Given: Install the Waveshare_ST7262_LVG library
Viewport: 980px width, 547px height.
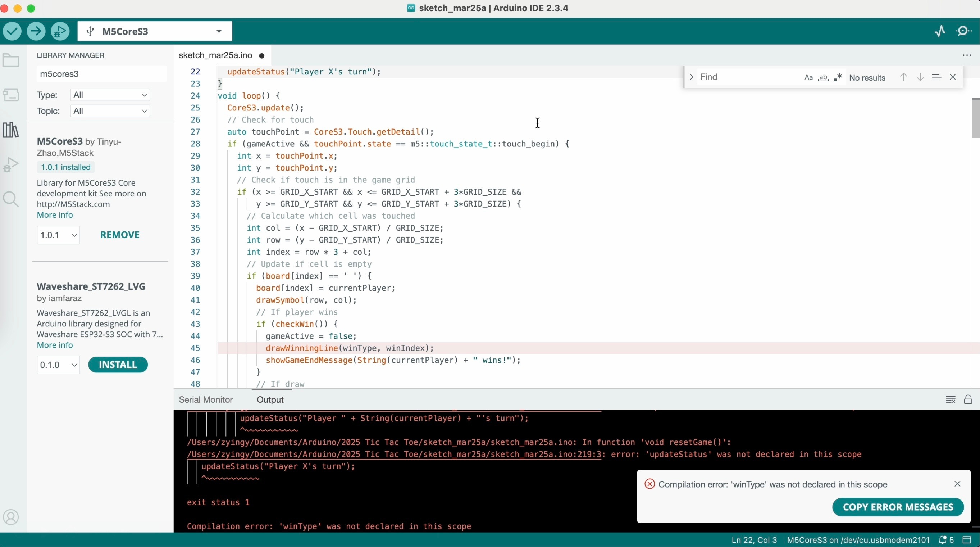Looking at the screenshot, I should tap(118, 365).
